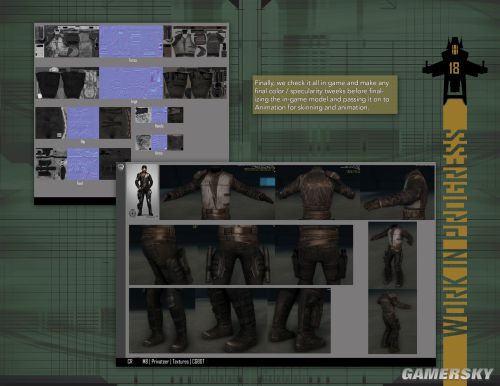Select the torso purple normal map texture

coord(131,41)
